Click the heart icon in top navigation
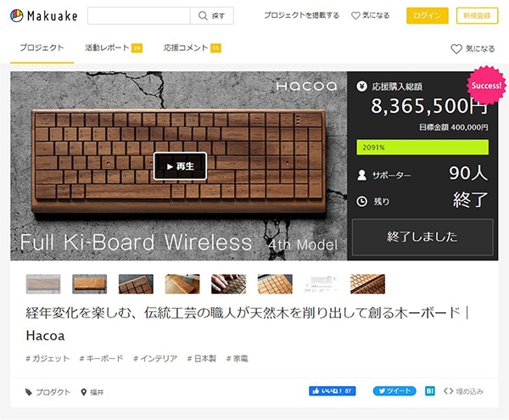Image resolution: width=509 pixels, height=420 pixels. click(355, 15)
